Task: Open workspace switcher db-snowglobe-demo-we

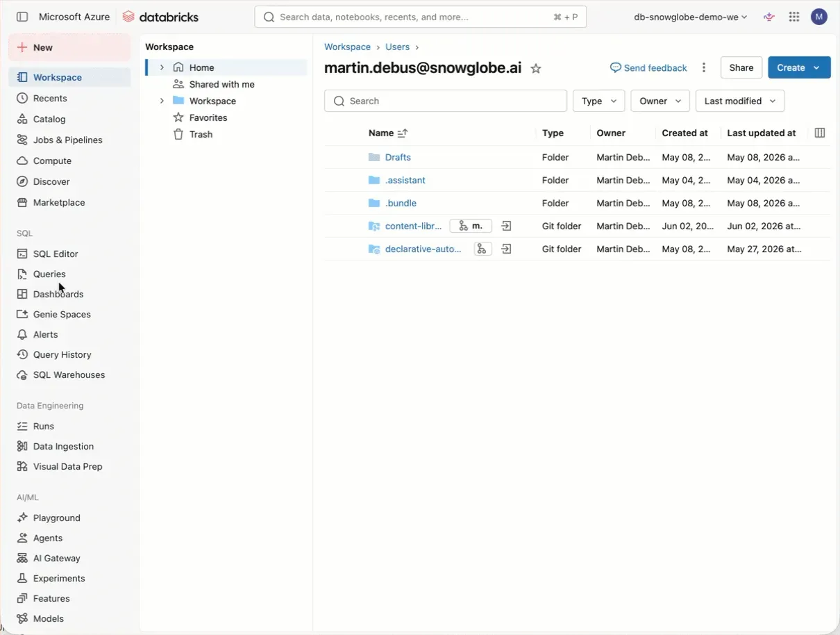Action: [x=691, y=17]
